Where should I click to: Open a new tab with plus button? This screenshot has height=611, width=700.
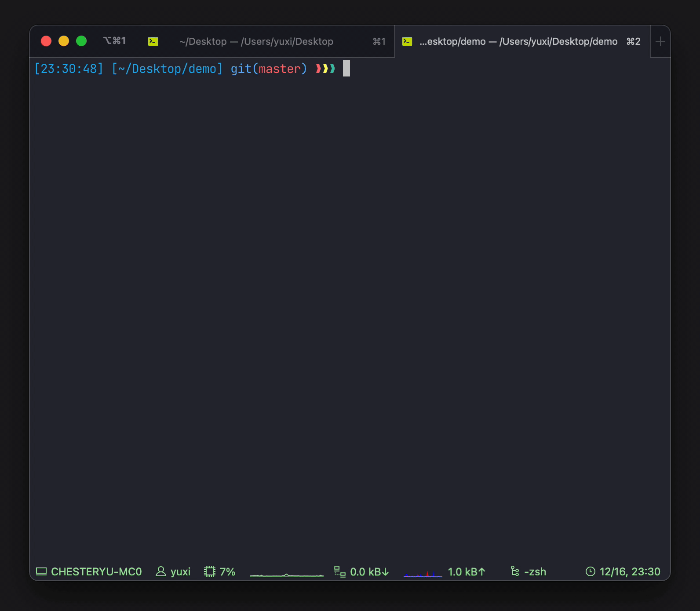(660, 42)
